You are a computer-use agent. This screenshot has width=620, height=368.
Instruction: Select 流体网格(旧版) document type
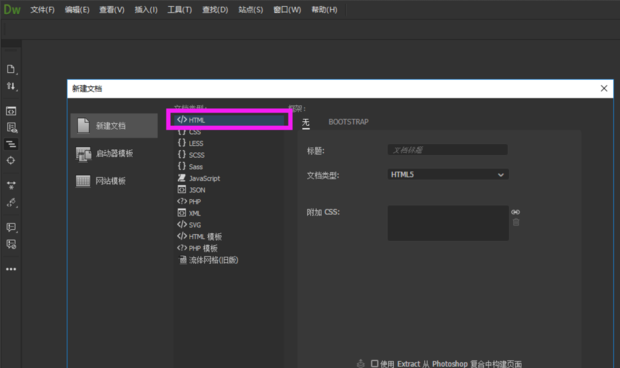click(x=229, y=260)
